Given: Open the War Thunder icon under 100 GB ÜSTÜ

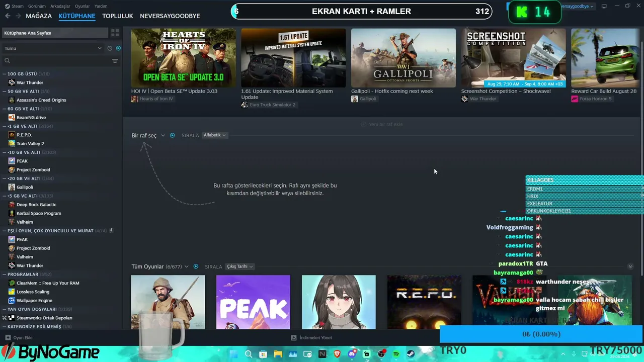Looking at the screenshot, I should coord(12,82).
